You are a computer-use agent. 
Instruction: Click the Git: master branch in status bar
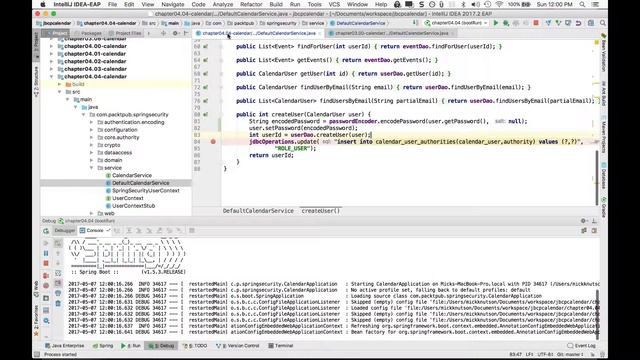tap(571, 355)
